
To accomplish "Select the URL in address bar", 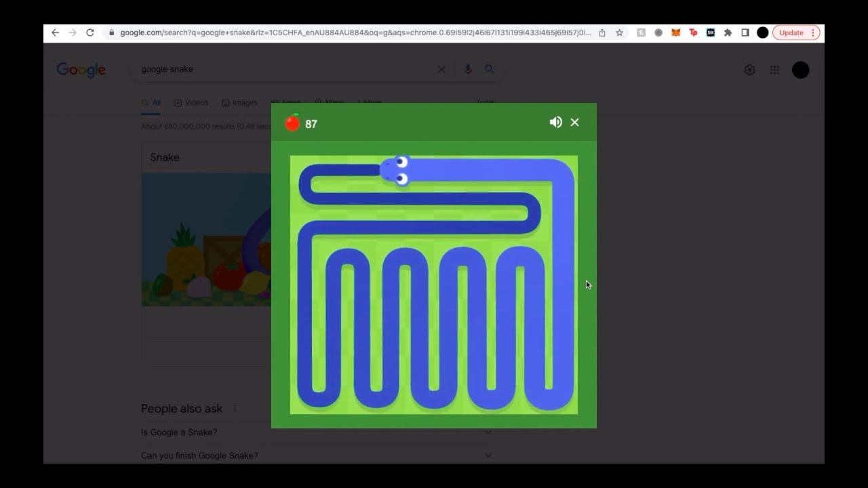I will [355, 33].
